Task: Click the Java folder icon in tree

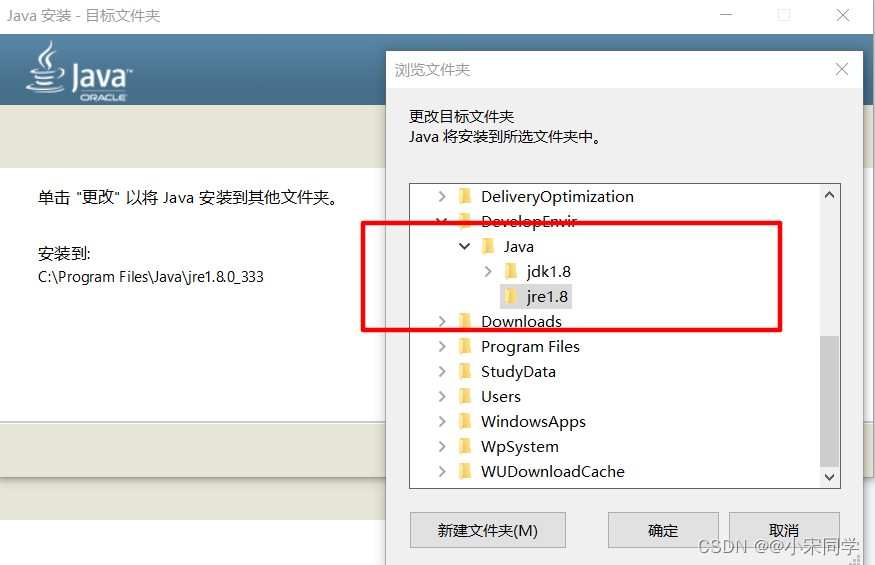Action: pyautogui.click(x=488, y=246)
